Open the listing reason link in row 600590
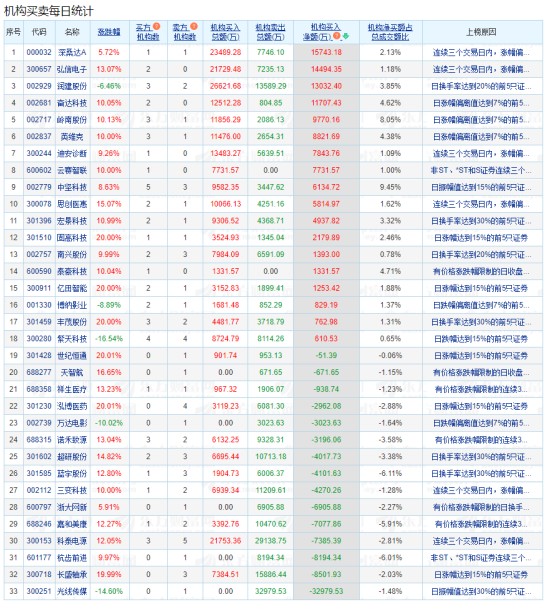Image resolution: width=550 pixels, height=607 pixels. click(x=481, y=271)
